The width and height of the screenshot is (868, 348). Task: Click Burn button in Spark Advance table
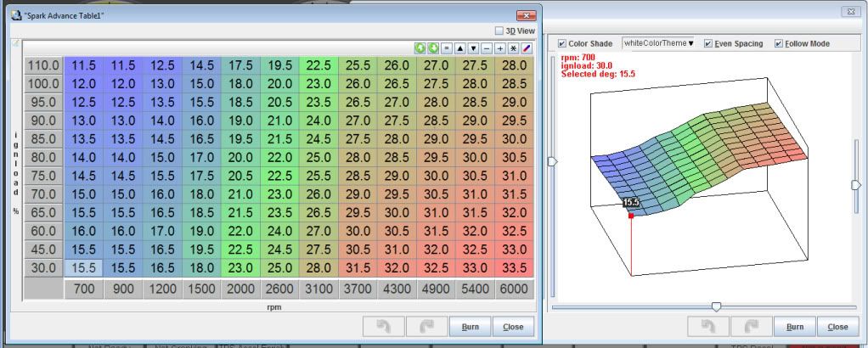click(x=469, y=325)
